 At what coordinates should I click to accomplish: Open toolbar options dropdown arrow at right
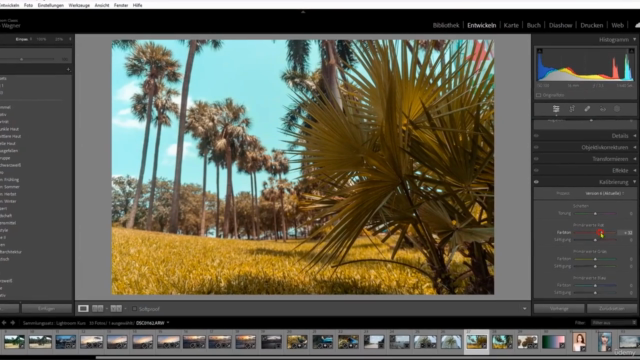pos(524,309)
